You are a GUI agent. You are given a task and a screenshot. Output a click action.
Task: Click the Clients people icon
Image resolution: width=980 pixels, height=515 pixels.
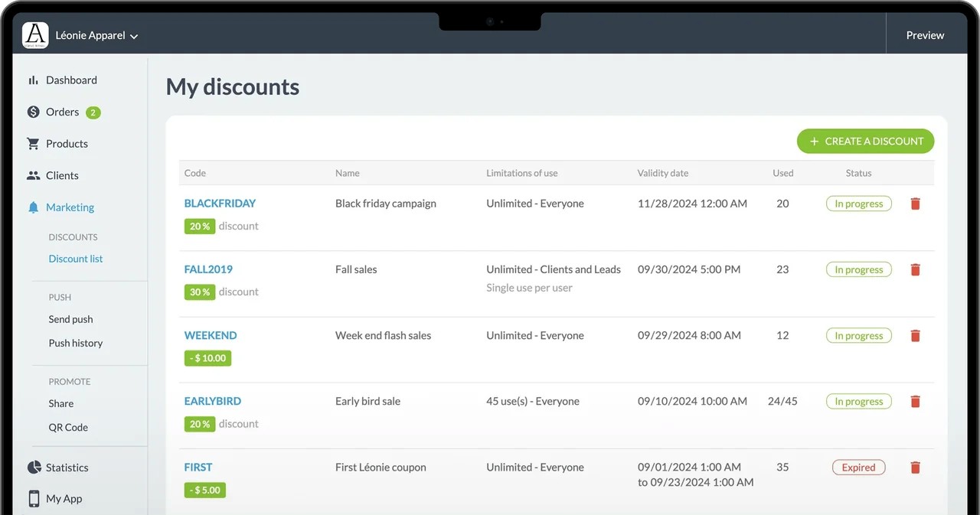pos(33,176)
